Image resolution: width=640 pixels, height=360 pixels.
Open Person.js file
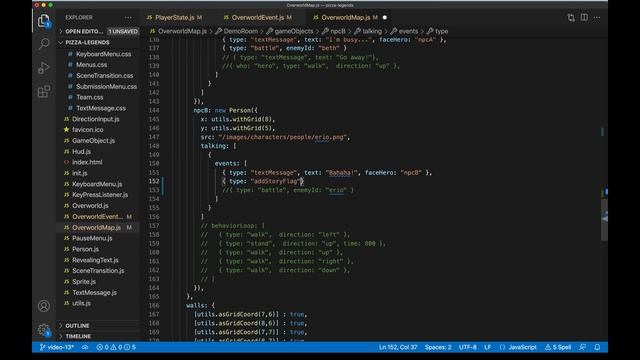click(x=85, y=249)
